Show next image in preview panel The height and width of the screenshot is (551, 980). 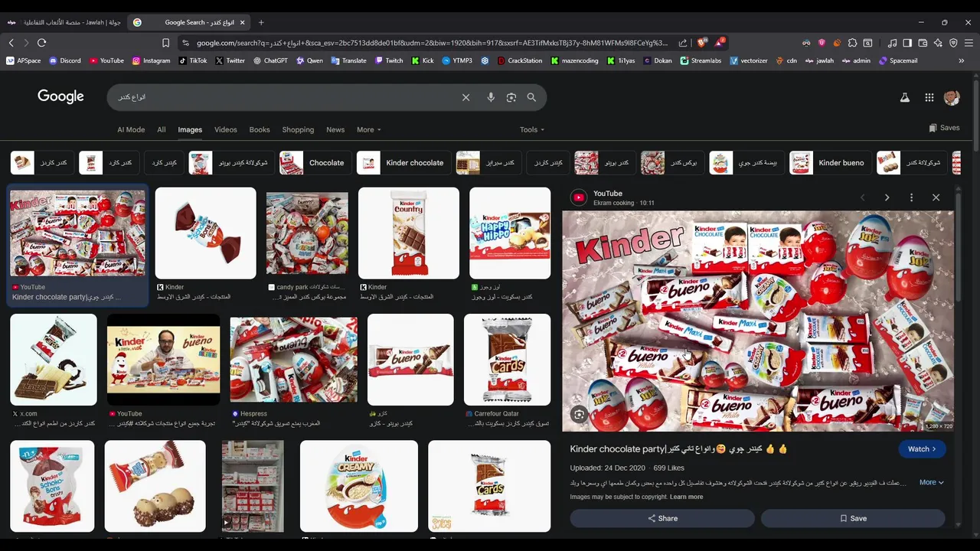coord(887,197)
